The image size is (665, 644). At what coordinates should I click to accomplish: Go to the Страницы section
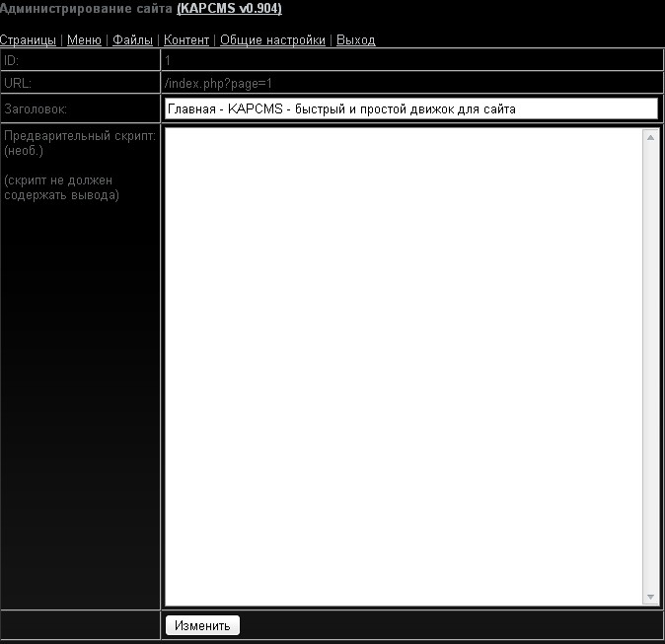point(28,39)
